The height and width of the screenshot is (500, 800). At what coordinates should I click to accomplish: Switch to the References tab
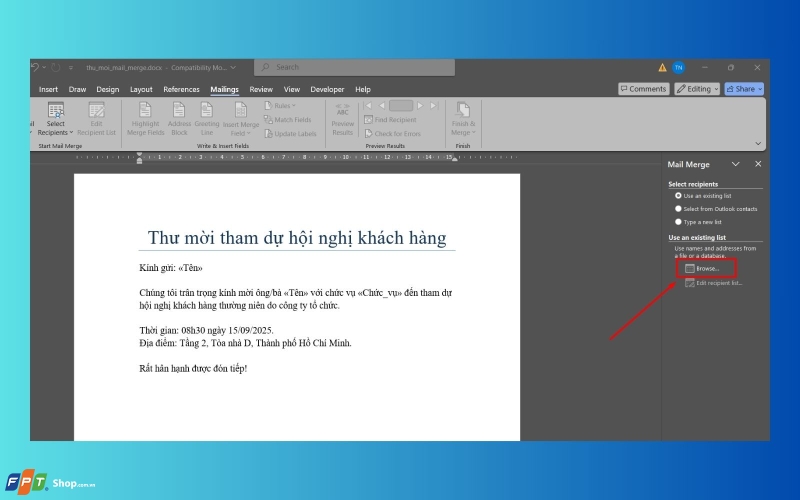(x=181, y=89)
